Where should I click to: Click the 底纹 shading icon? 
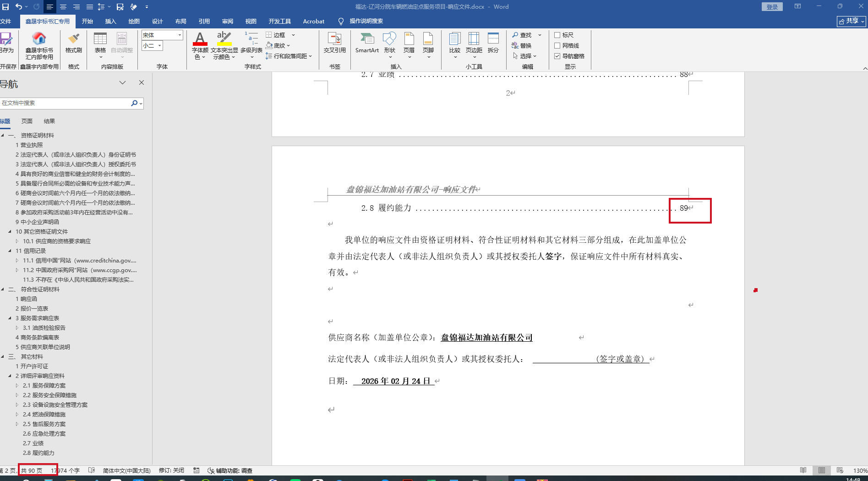269,45
